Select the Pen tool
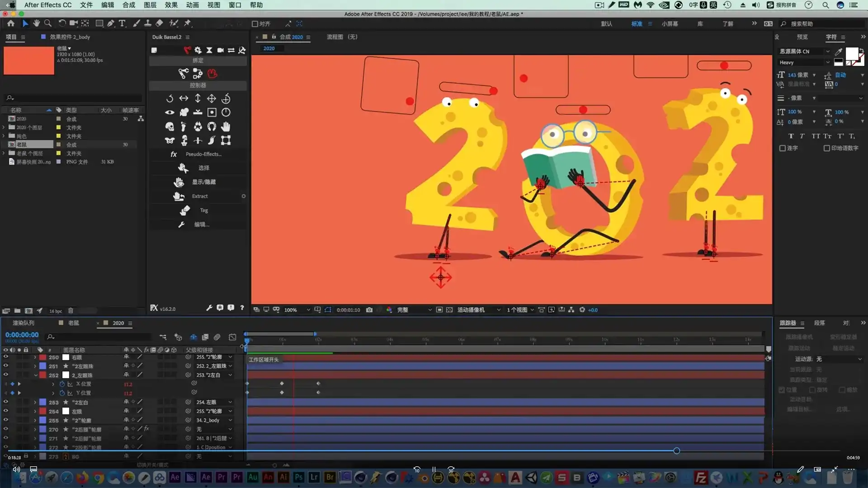 pyautogui.click(x=111, y=23)
